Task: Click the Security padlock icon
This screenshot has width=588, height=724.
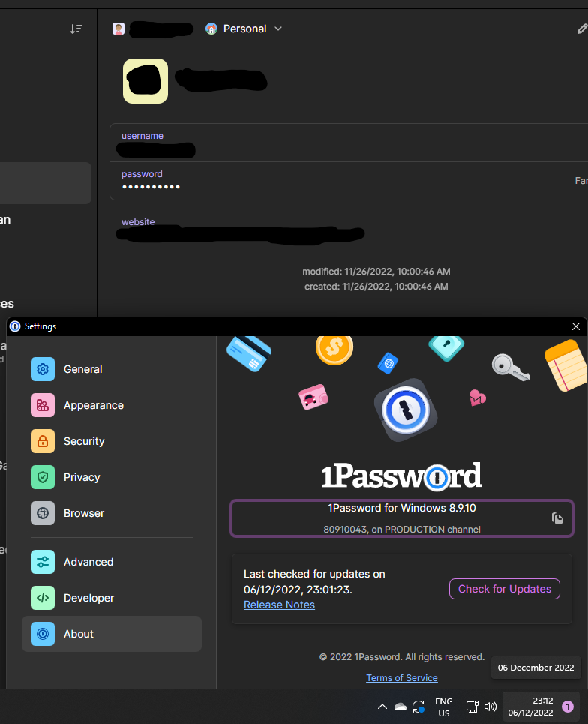Action: click(x=43, y=441)
